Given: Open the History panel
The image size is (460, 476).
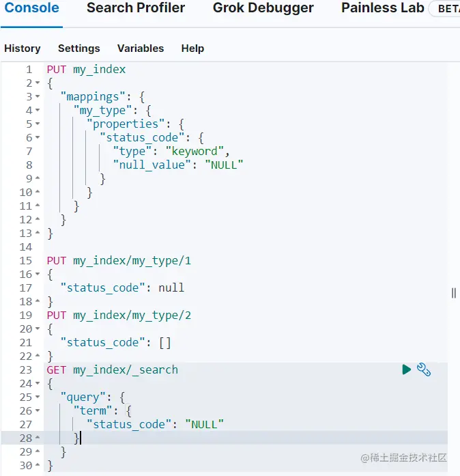Looking at the screenshot, I should click(x=23, y=48).
